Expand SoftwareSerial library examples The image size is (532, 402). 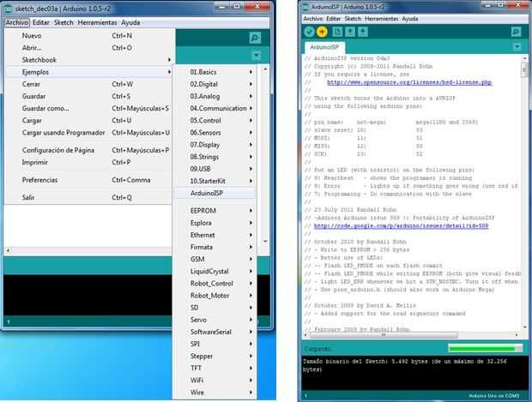click(x=215, y=332)
